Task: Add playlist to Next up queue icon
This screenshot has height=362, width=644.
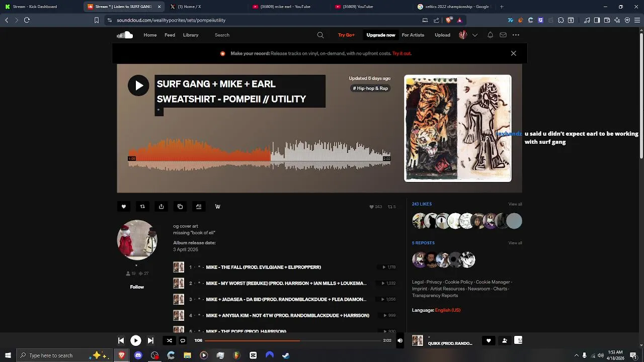Action: [x=199, y=207]
